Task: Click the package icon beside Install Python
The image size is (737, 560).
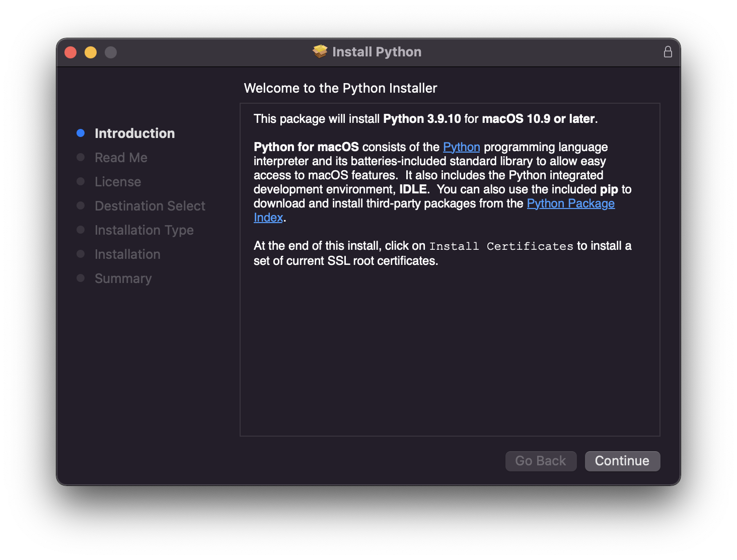Action: pyautogui.click(x=320, y=51)
